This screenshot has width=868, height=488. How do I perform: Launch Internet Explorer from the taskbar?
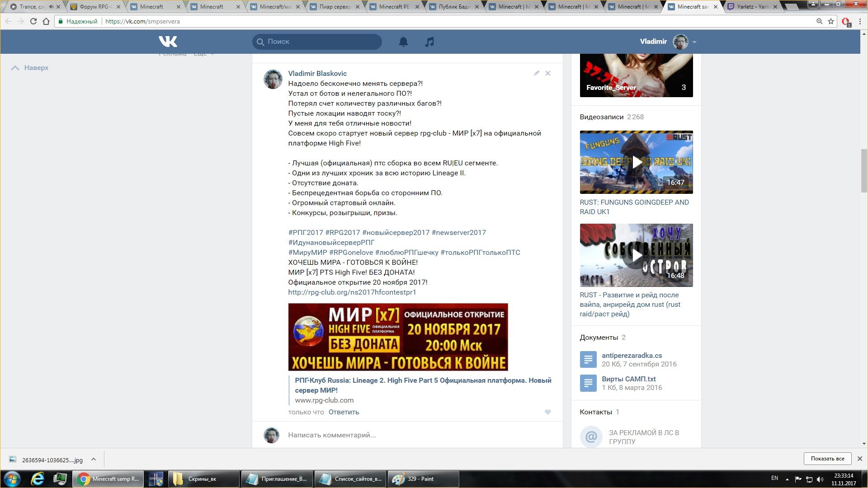(x=38, y=479)
